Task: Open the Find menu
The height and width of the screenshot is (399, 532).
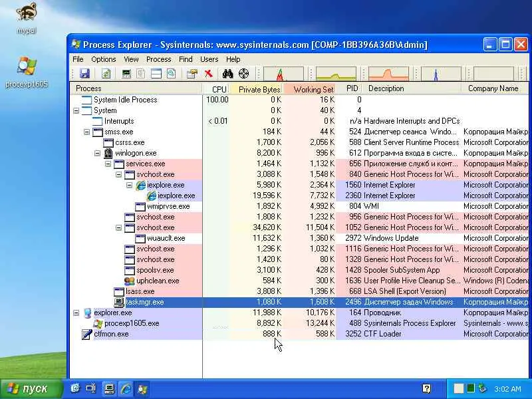Action: pos(186,59)
